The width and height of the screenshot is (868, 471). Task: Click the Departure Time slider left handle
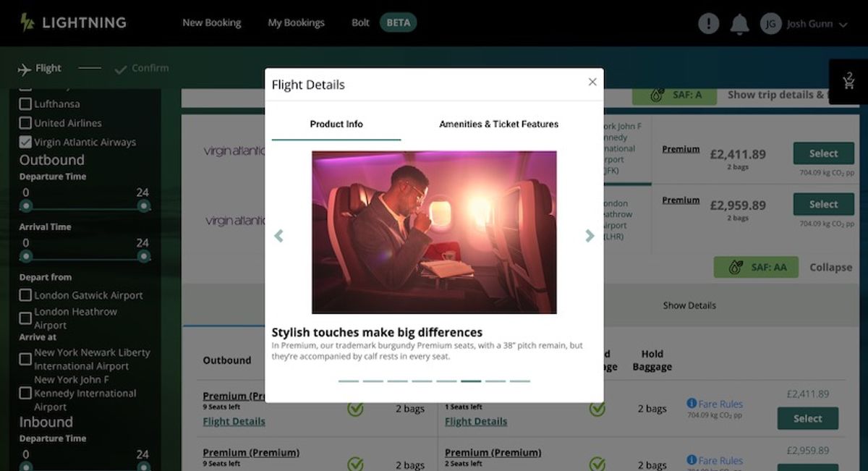pos(27,206)
